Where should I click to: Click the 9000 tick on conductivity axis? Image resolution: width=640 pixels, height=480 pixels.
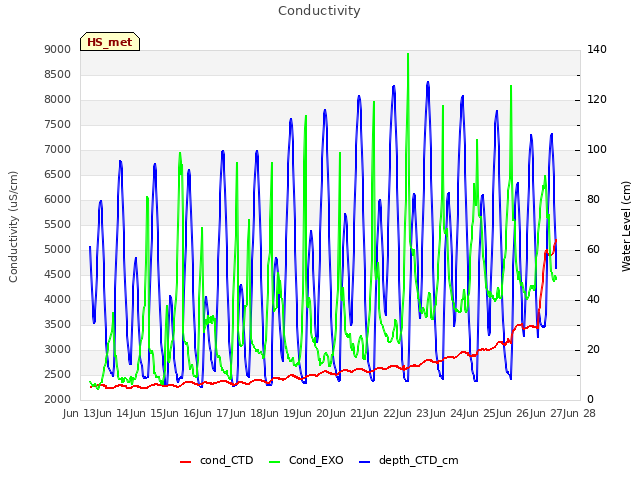[x=58, y=50]
